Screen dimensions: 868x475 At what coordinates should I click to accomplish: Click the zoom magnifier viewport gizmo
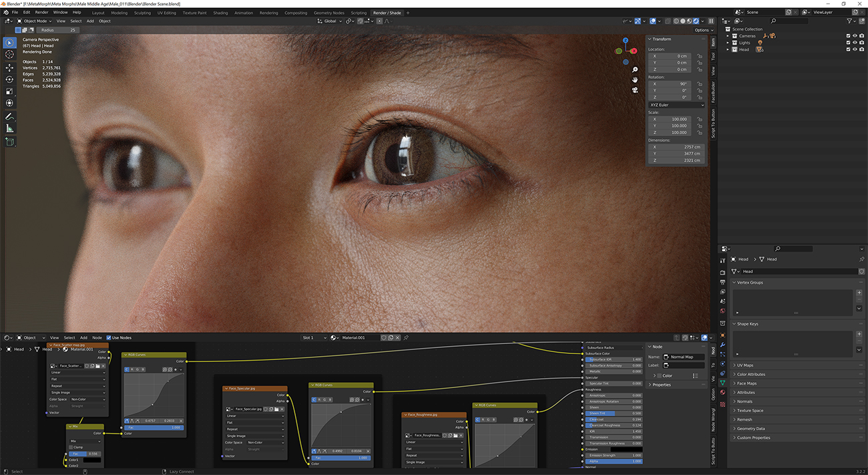[634, 69]
